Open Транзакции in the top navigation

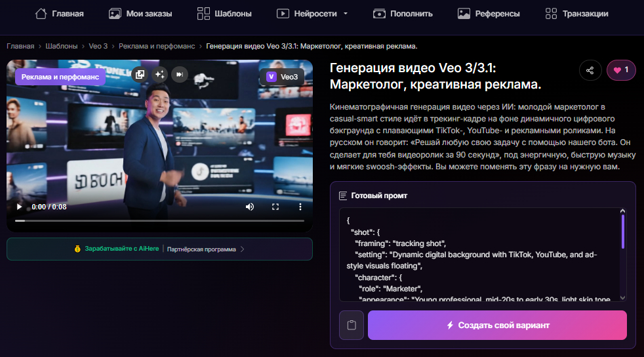[576, 14]
